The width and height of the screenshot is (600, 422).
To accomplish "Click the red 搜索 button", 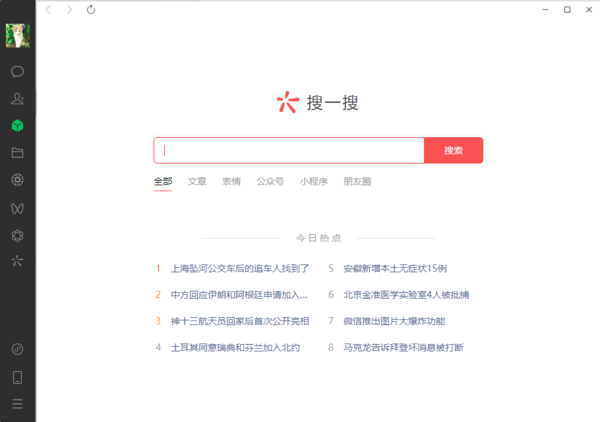I will coord(453,150).
